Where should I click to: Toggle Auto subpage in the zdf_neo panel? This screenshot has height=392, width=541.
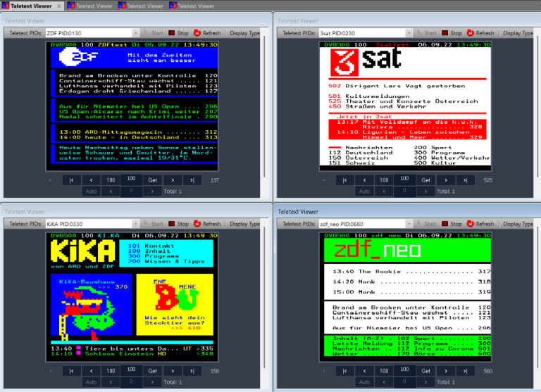click(364, 382)
